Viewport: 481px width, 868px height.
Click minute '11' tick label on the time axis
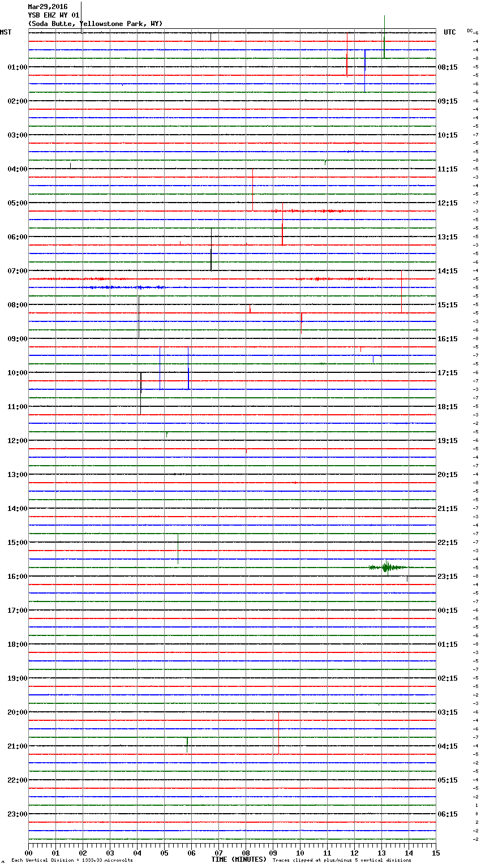coord(327,853)
